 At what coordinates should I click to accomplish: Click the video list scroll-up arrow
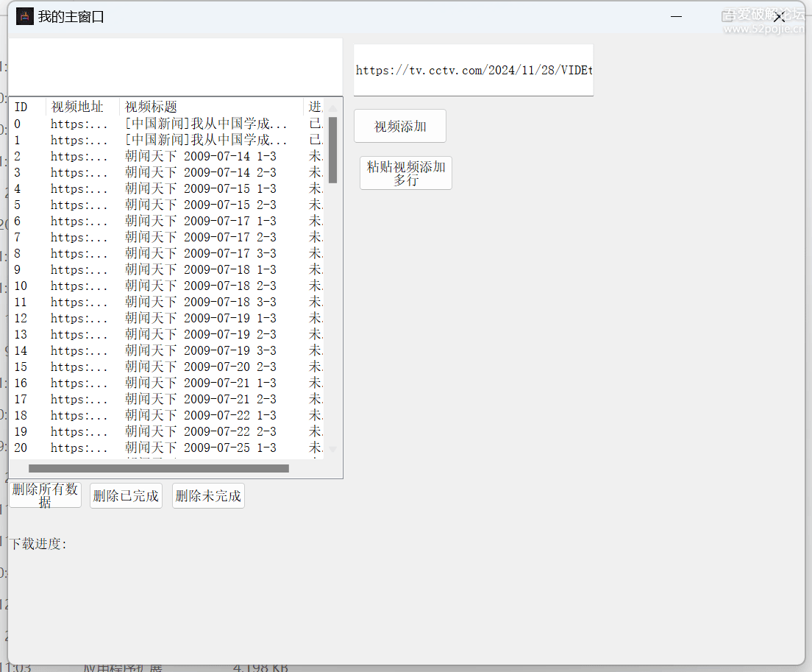coord(332,108)
